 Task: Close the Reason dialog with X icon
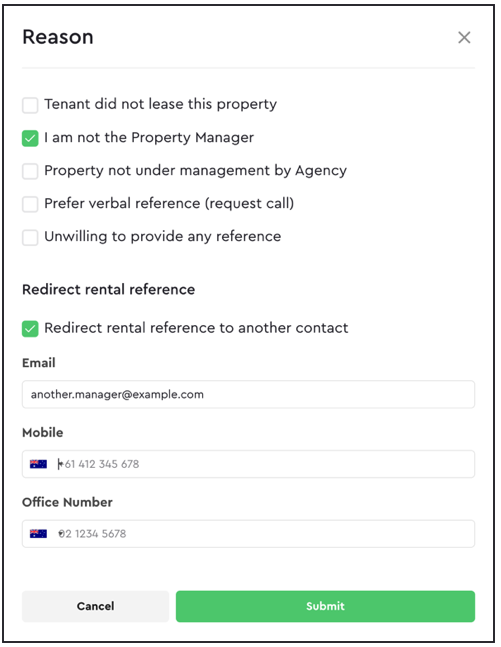click(x=464, y=38)
